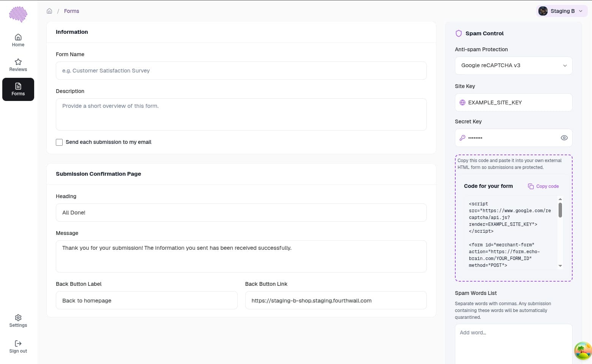The width and height of the screenshot is (592, 364).
Task: Click the Site Key input field
Action: coord(513,102)
